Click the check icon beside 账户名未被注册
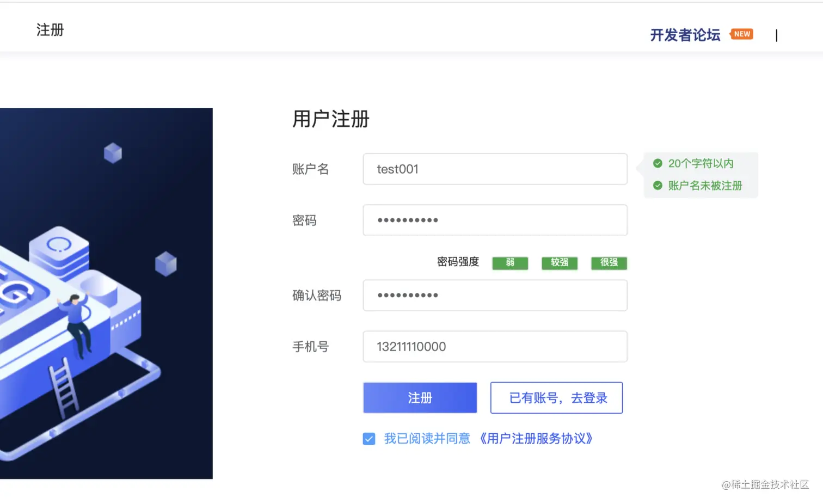Image resolution: width=823 pixels, height=504 pixels. [658, 186]
